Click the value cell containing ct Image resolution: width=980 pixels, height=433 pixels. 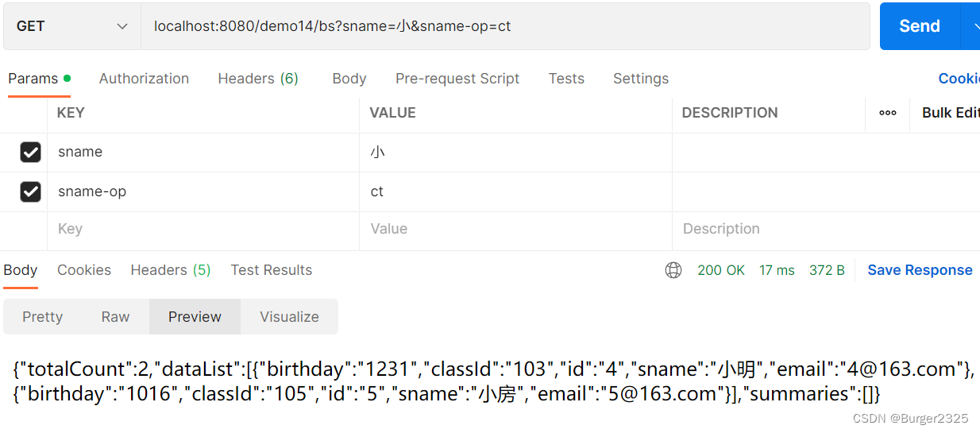pyautogui.click(x=515, y=191)
